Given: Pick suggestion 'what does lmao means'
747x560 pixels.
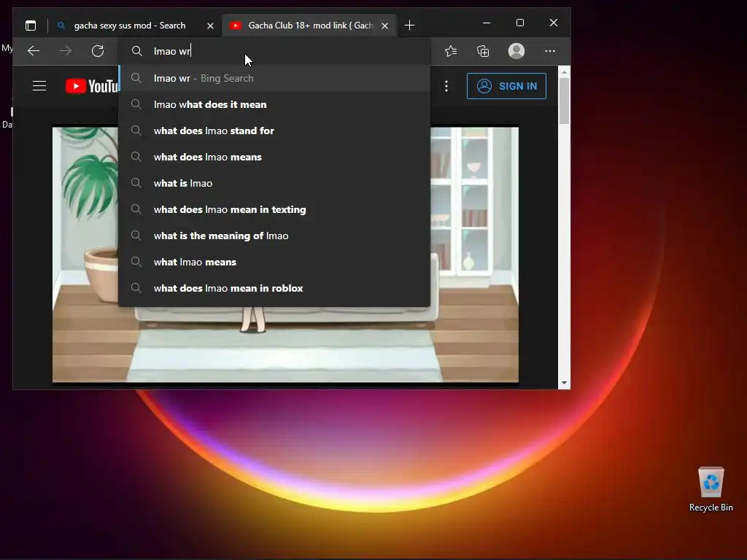Looking at the screenshot, I should (274, 157).
